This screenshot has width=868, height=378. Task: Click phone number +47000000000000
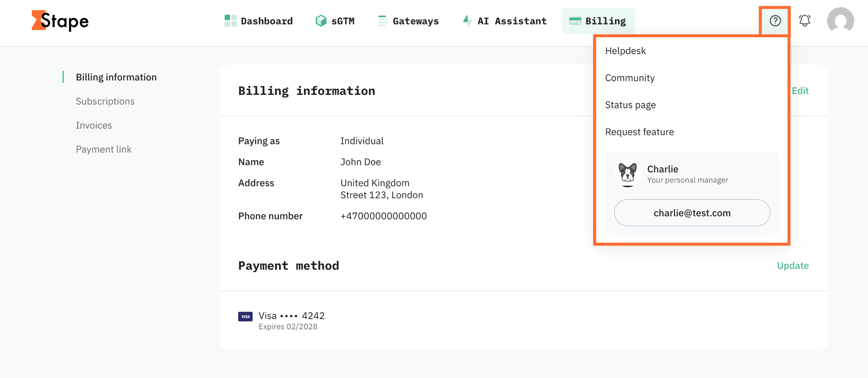tap(384, 216)
